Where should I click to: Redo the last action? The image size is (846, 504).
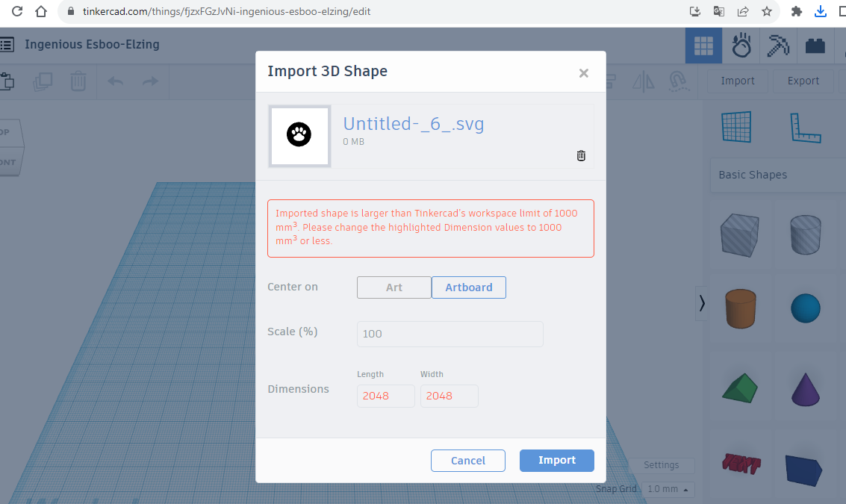pyautogui.click(x=151, y=81)
